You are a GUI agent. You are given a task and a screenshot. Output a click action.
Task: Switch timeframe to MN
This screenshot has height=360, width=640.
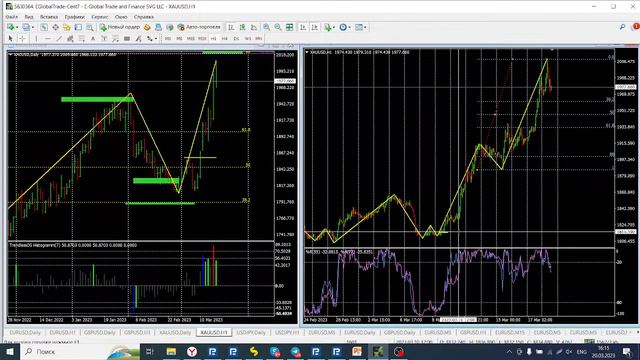point(259,38)
